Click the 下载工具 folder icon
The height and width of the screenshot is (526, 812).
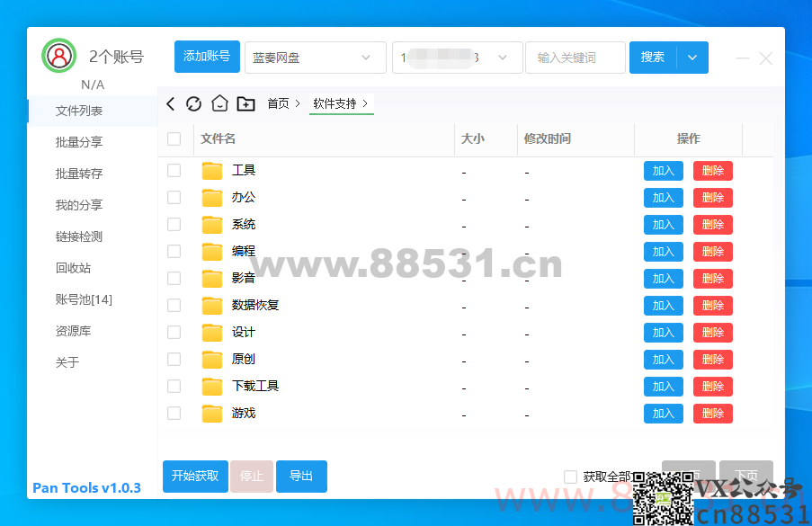212,387
